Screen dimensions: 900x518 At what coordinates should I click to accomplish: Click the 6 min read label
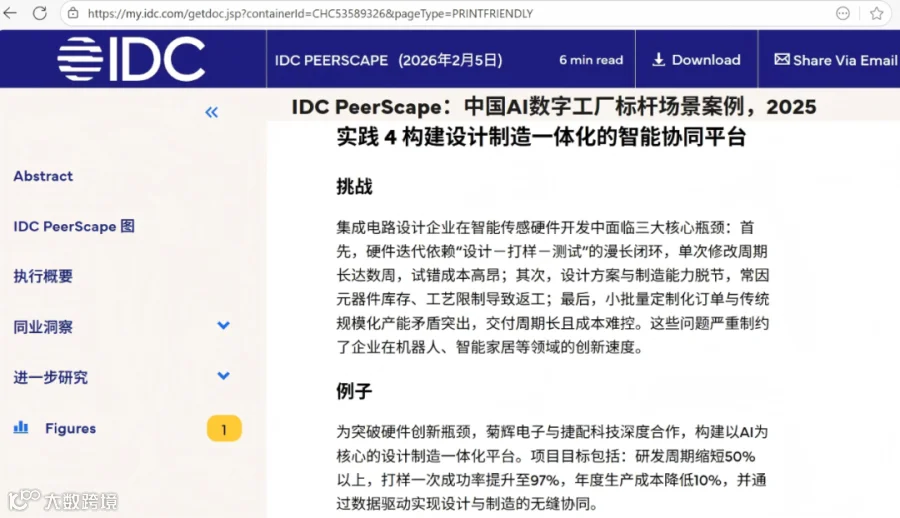(591, 60)
